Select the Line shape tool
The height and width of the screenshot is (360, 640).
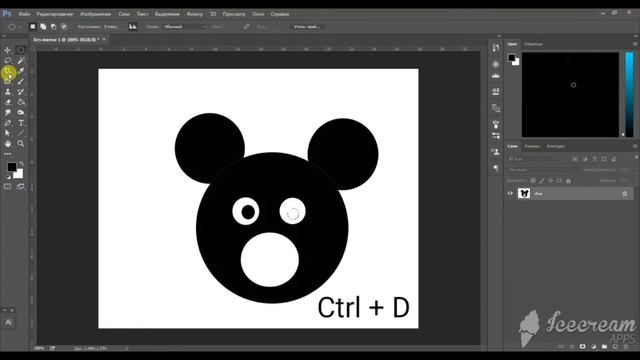tap(20, 133)
